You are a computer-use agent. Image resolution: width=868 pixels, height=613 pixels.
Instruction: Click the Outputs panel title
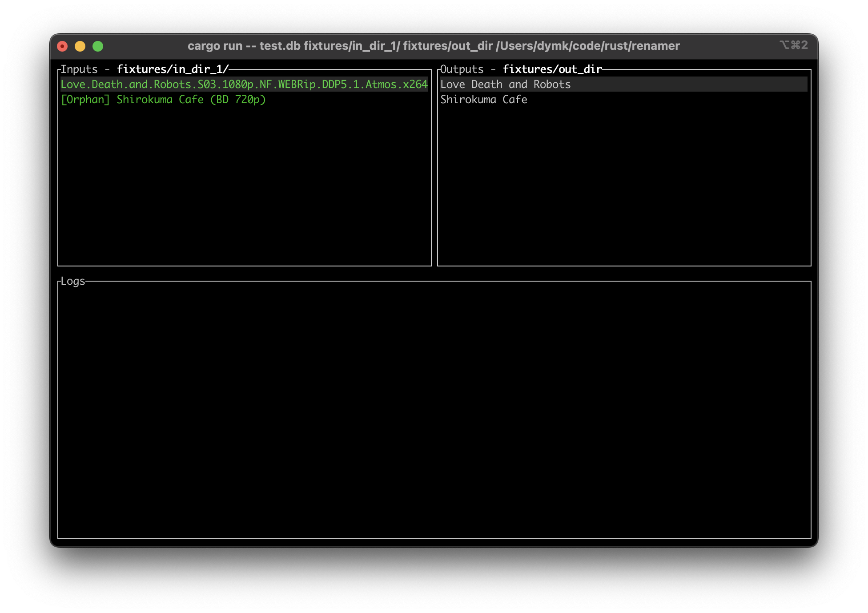(462, 69)
